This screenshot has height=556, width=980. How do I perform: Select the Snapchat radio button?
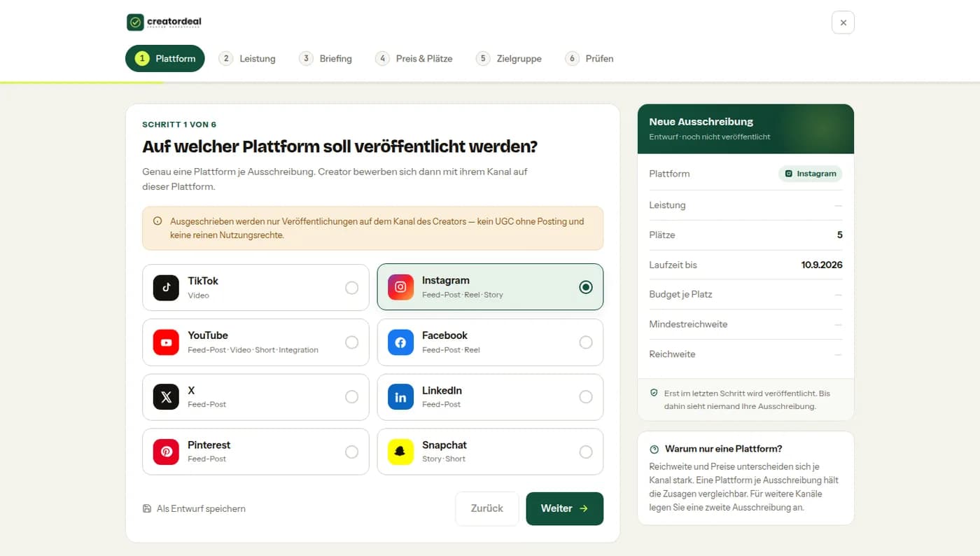[586, 452]
